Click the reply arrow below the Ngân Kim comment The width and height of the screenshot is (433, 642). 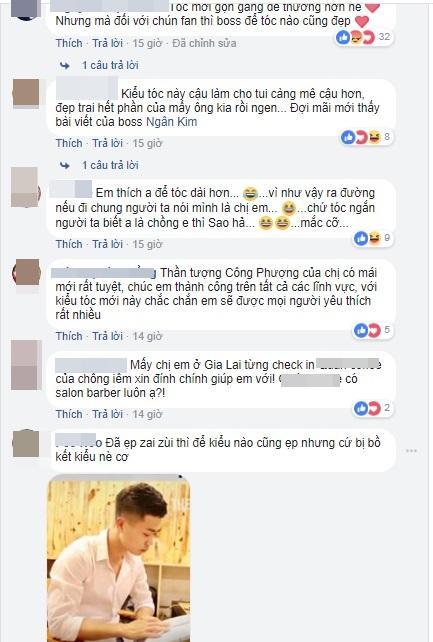point(65,165)
